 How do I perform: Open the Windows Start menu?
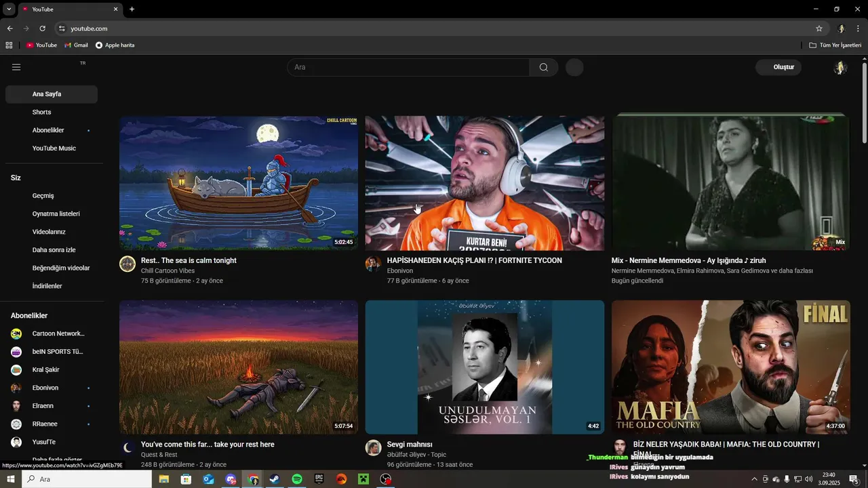pyautogui.click(x=11, y=479)
